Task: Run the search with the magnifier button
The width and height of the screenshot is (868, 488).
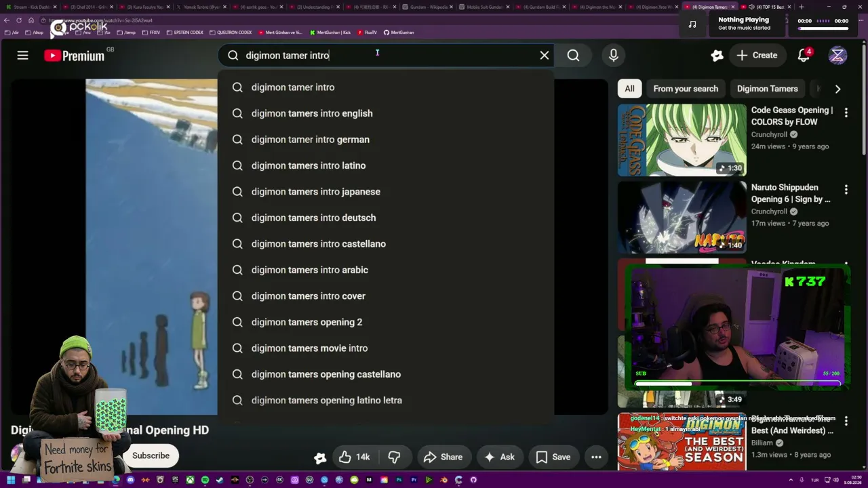Action: [x=573, y=56]
